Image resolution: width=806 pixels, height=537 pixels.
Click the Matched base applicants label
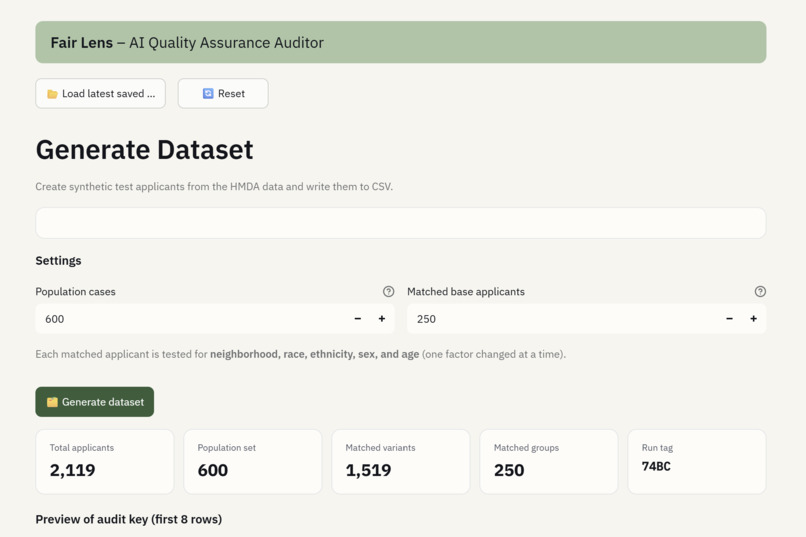coord(466,291)
